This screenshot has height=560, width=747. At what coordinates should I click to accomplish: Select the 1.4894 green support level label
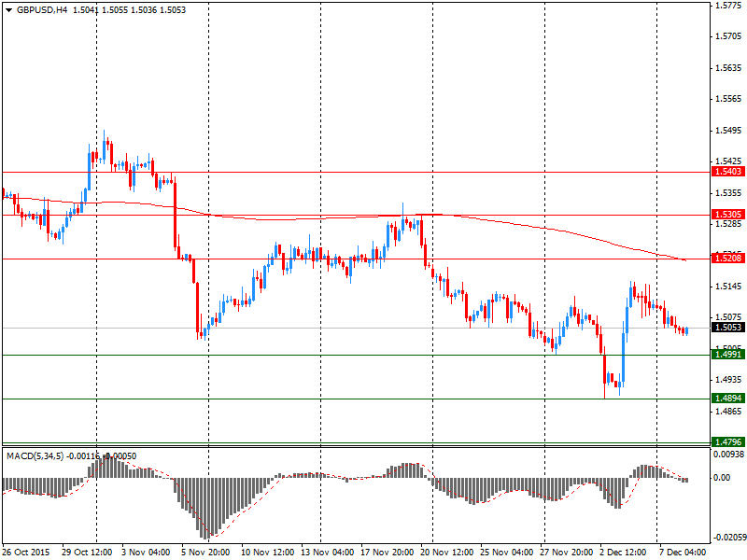727,399
